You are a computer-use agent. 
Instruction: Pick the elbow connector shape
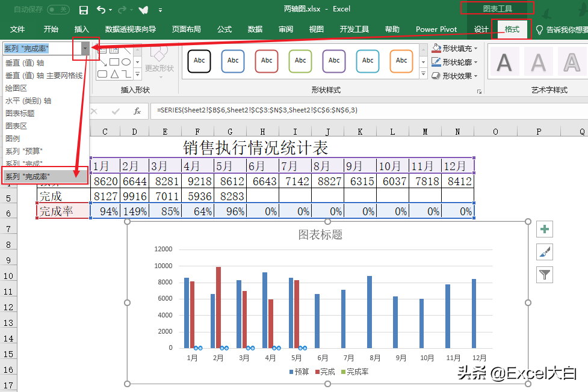127,74
